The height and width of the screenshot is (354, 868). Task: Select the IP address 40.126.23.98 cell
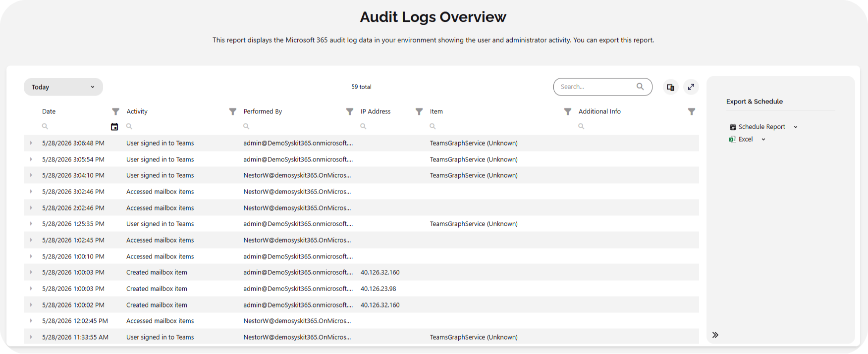[379, 289]
